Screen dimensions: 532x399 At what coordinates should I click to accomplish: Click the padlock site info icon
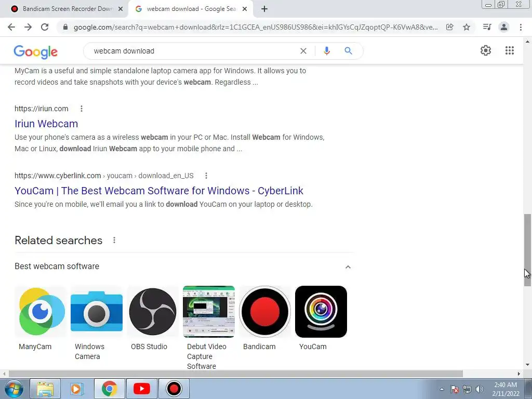tap(65, 27)
